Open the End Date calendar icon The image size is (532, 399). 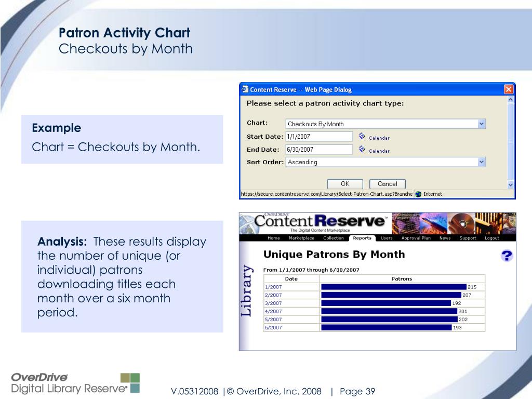[362, 149]
